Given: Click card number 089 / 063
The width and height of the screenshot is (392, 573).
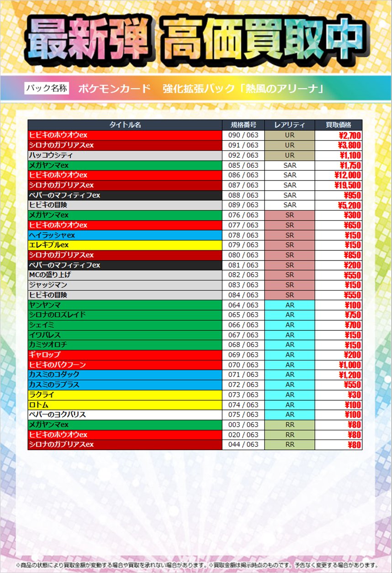Looking at the screenshot, I should tap(244, 205).
